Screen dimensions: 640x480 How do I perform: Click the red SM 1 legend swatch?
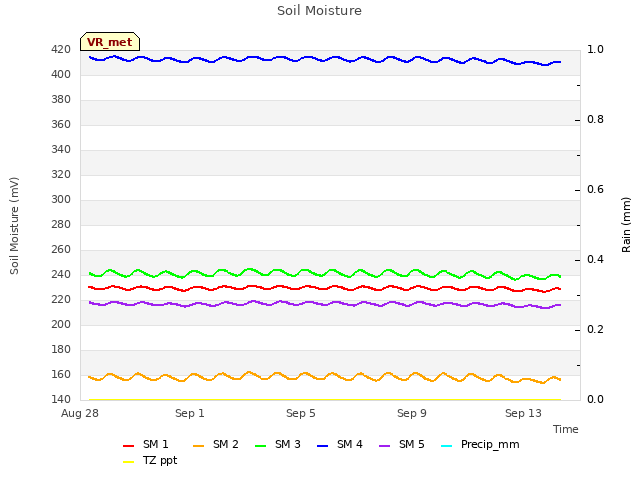(128, 446)
